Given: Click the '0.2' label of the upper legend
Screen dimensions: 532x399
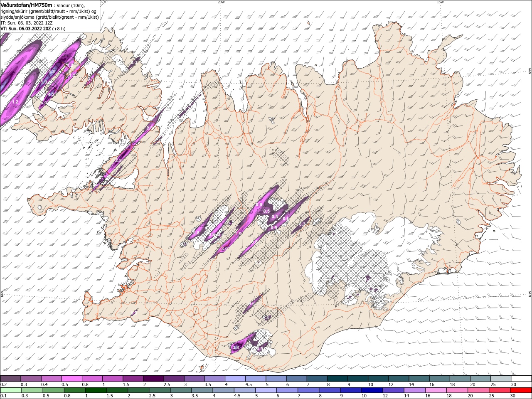Looking at the screenshot, I should (x=3, y=384).
